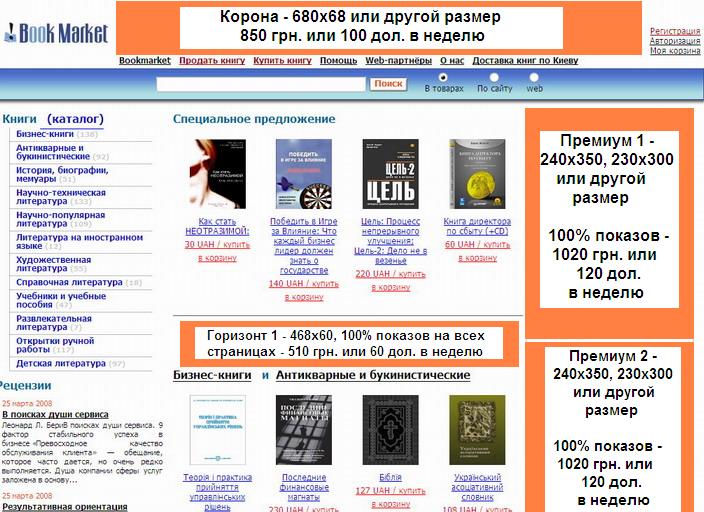Viewport: 704px width, 512px height.
Task: Click the 'Авторизация' link
Action: [675, 41]
